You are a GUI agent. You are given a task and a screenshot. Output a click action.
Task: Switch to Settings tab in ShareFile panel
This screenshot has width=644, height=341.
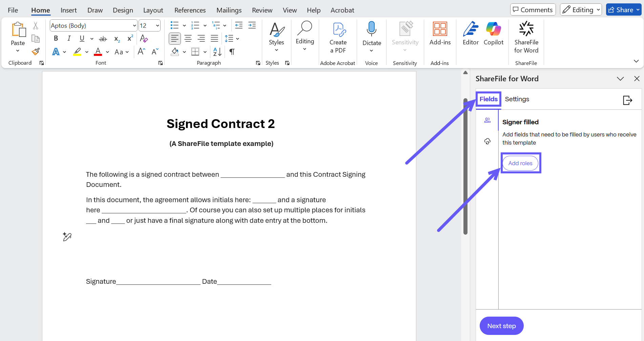517,99
